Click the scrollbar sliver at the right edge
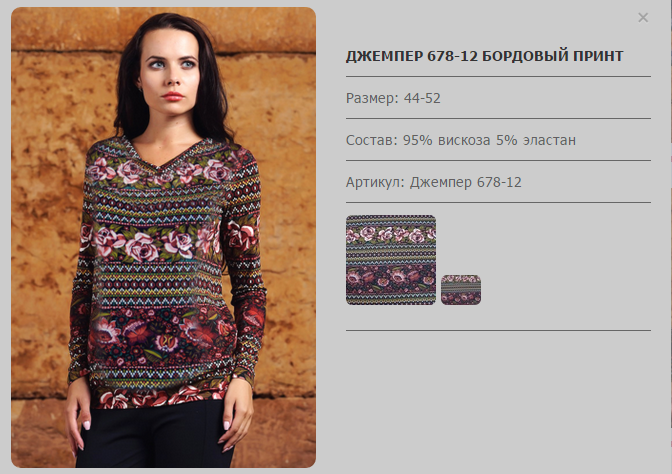The width and height of the screenshot is (672, 474). click(671, 71)
